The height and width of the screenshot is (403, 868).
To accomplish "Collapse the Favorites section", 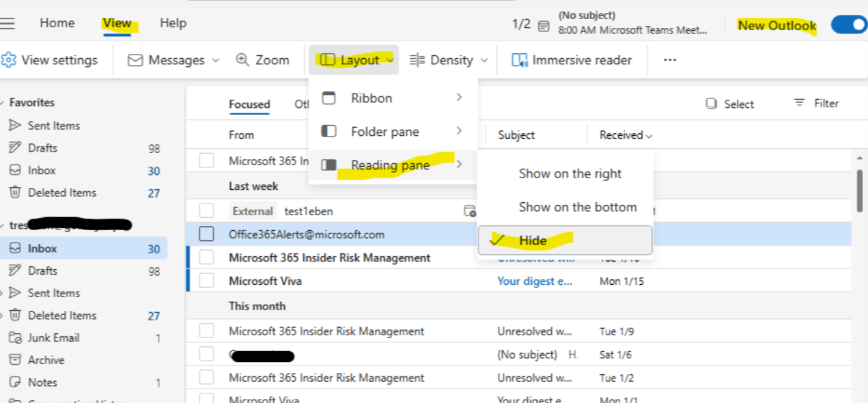I will pos(7,102).
